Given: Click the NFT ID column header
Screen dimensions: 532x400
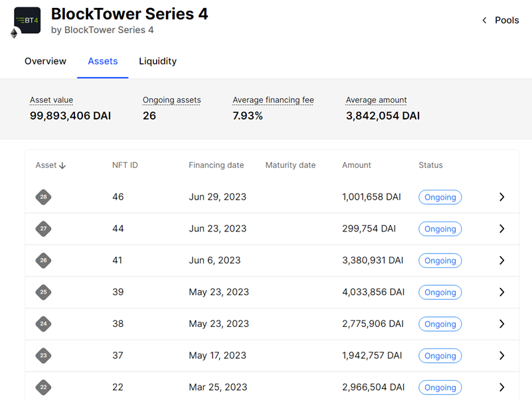Looking at the screenshot, I should tap(125, 165).
